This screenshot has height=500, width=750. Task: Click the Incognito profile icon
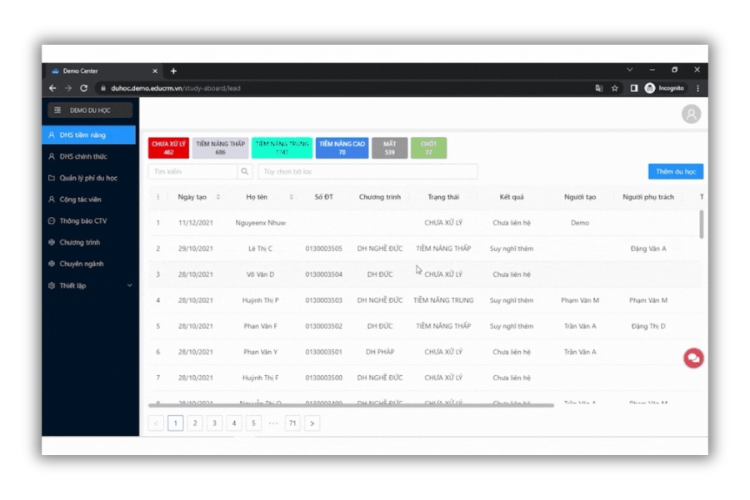tap(650, 88)
